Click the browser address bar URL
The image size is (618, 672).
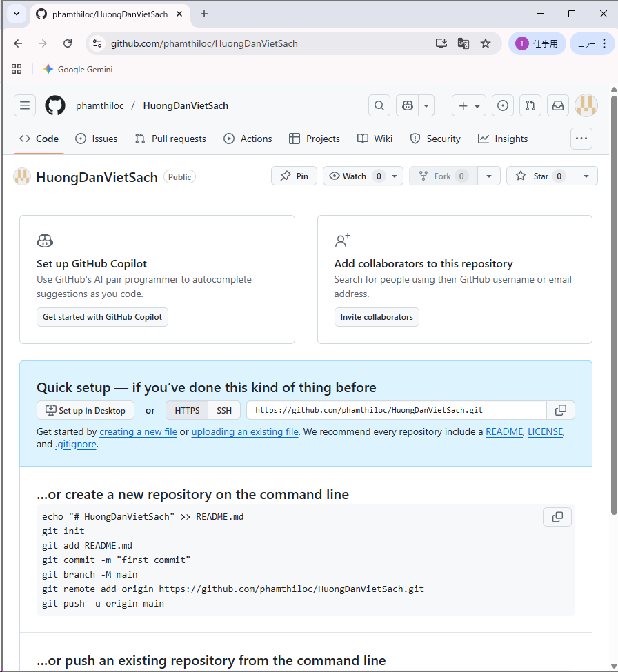(x=204, y=43)
